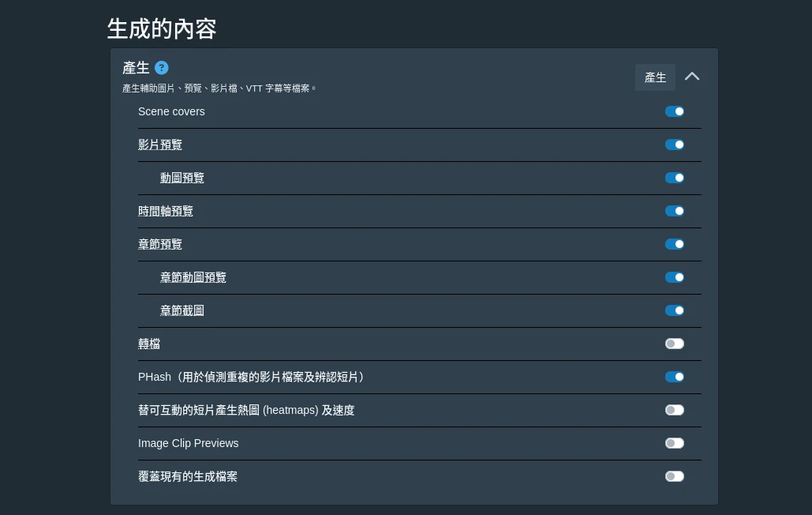Click the Scene covers label
This screenshot has height=515, width=812.
(171, 111)
